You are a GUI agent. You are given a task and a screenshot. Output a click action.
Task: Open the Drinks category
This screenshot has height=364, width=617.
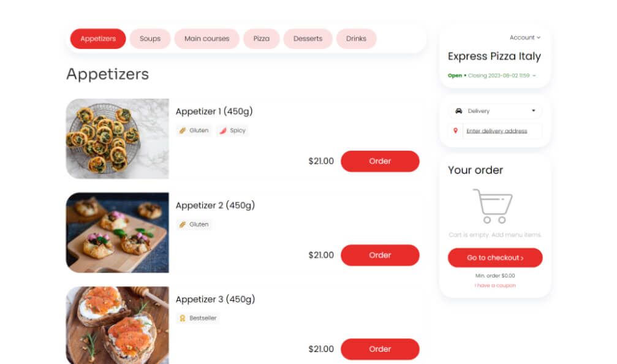(x=356, y=38)
